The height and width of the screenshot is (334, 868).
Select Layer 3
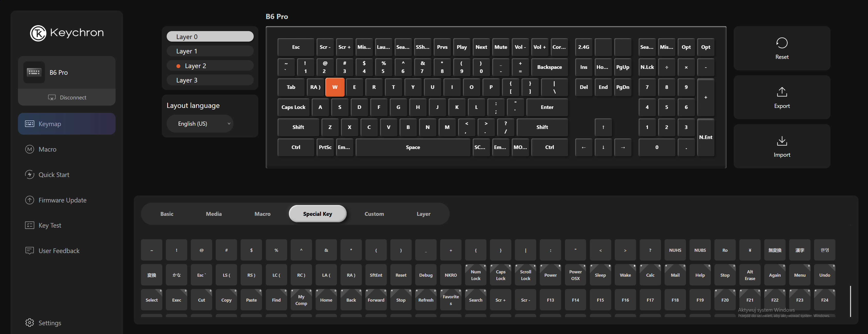[x=210, y=80]
